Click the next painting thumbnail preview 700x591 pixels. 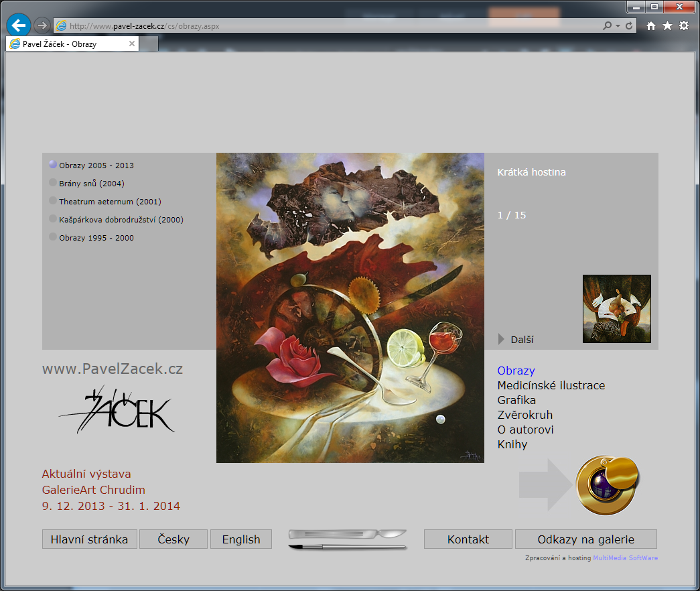(x=616, y=309)
